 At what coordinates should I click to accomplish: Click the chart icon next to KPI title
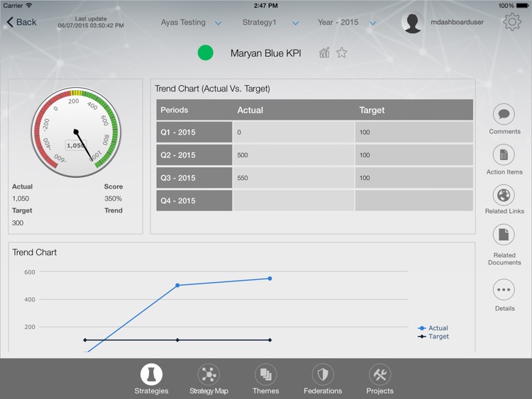[324, 53]
